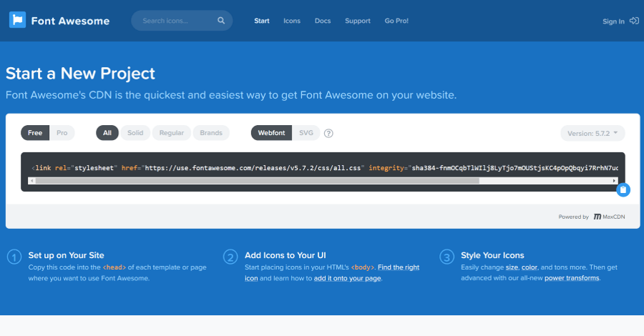Click the Sign In arrow icon
Screen dimensions: 644x336
[634, 21]
